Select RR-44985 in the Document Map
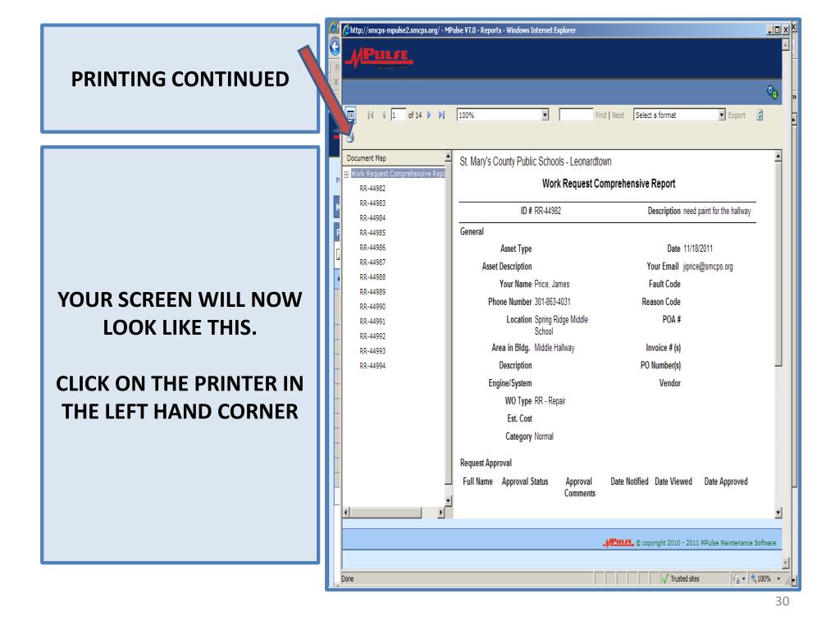The image size is (840, 630). [372, 233]
